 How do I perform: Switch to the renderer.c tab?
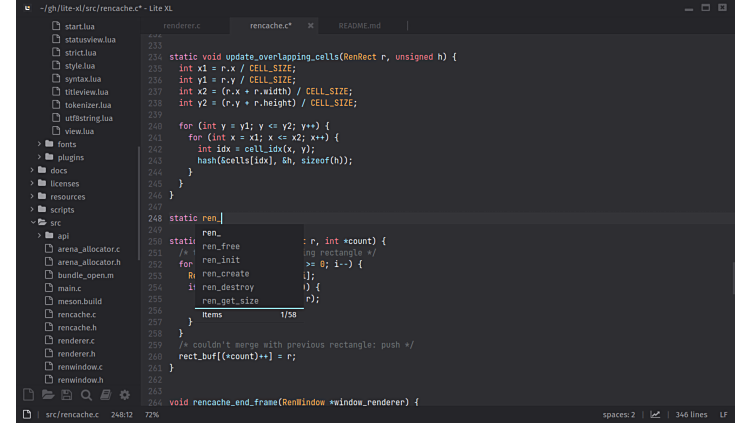[181, 25]
